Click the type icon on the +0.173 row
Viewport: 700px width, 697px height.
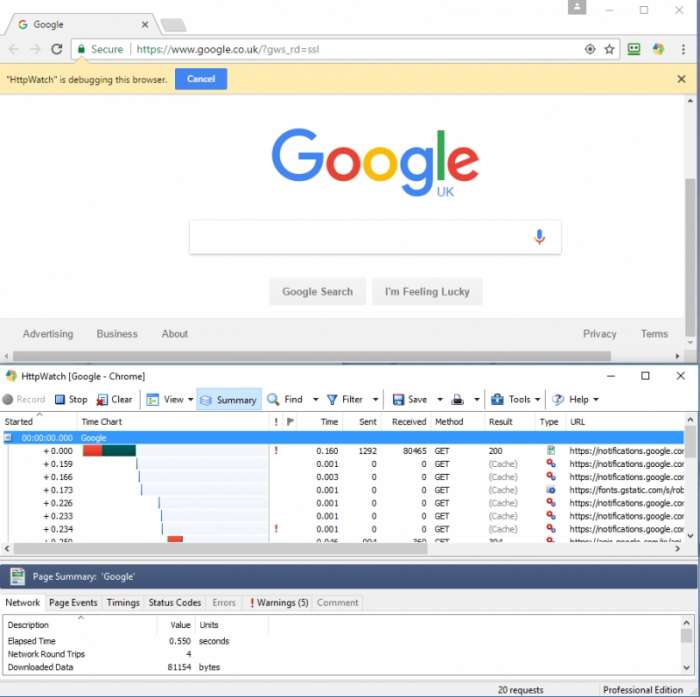point(551,490)
